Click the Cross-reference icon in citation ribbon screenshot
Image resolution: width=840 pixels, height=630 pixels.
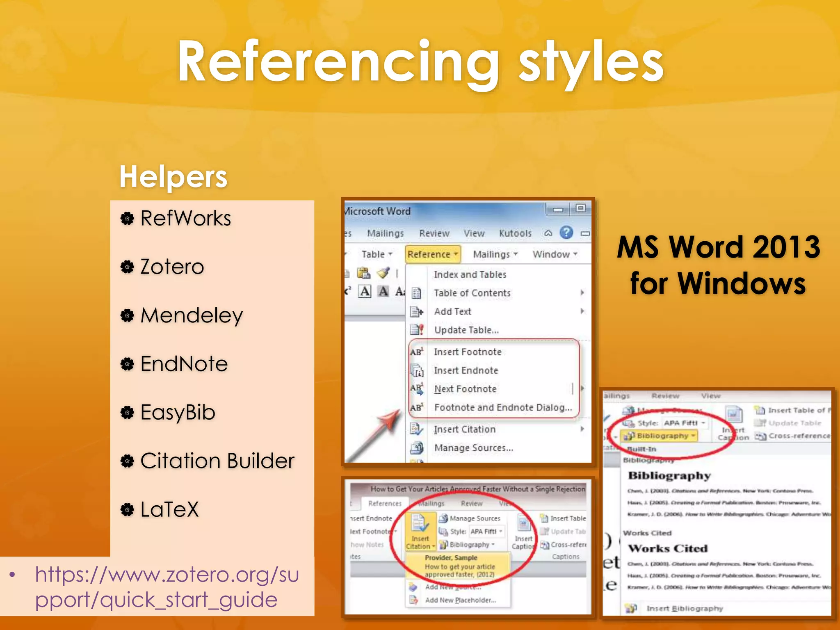point(545,545)
